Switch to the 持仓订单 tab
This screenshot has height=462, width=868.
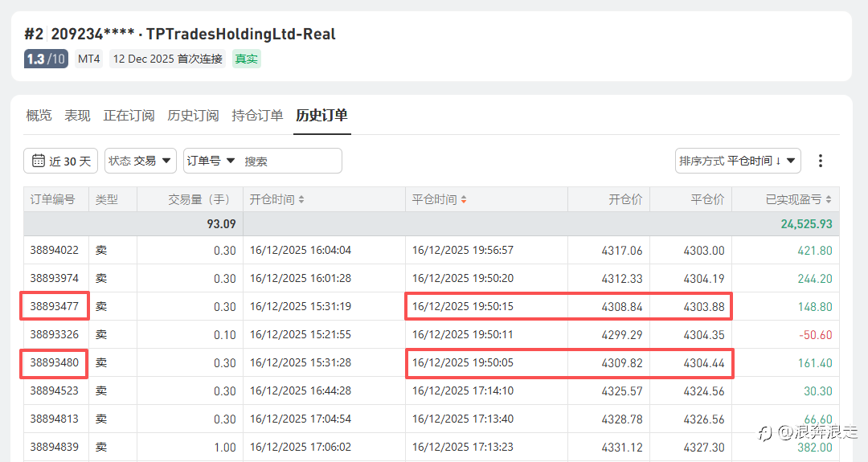click(257, 116)
